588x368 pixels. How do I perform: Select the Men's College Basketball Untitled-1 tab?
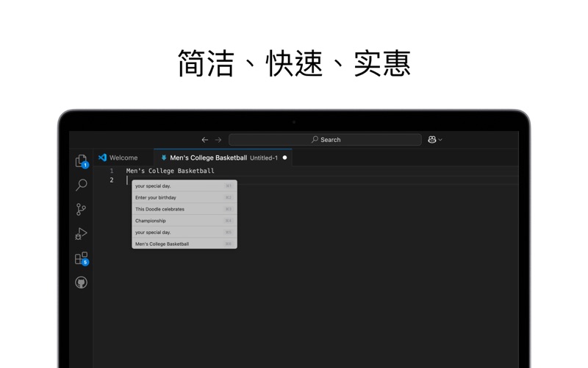point(219,158)
